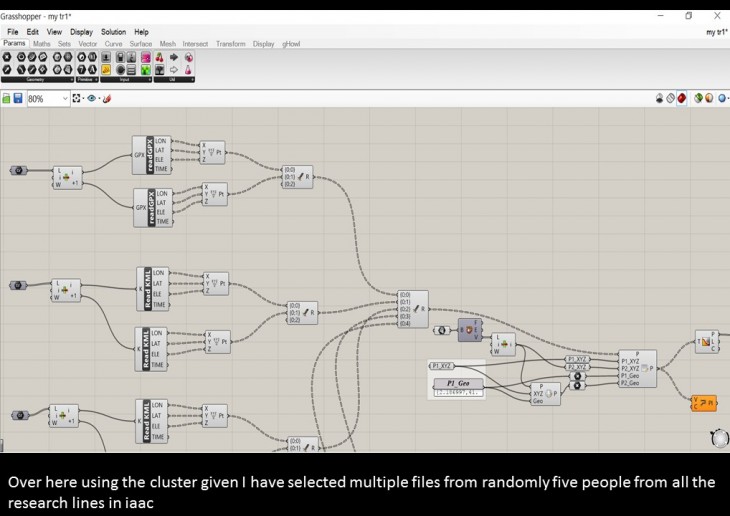The width and height of the screenshot is (730, 516).
Task: Click the top readGPX component
Action: (152, 155)
